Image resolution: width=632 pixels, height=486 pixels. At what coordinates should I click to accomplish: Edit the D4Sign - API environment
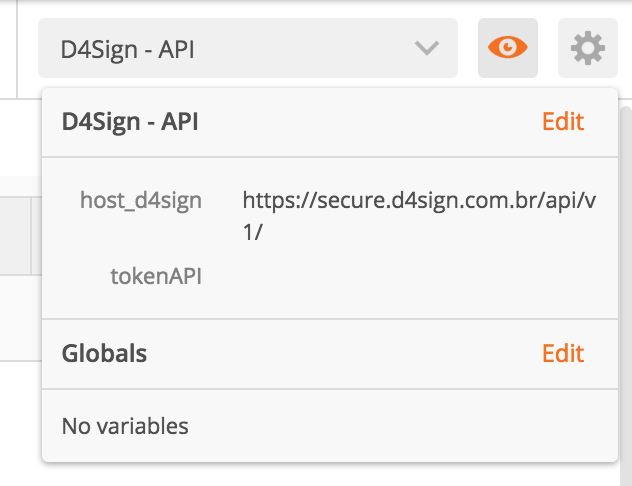click(x=563, y=121)
